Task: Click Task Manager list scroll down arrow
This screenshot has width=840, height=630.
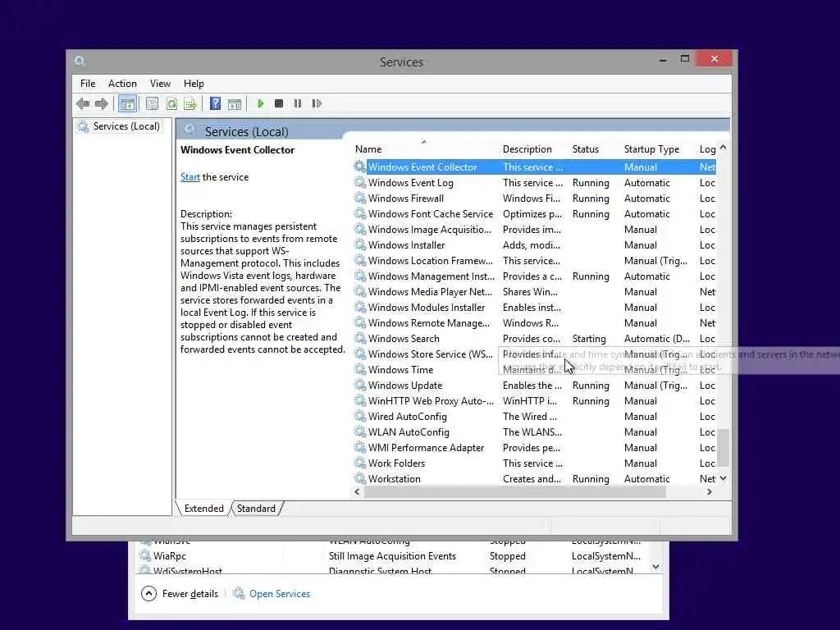Action: [655, 567]
